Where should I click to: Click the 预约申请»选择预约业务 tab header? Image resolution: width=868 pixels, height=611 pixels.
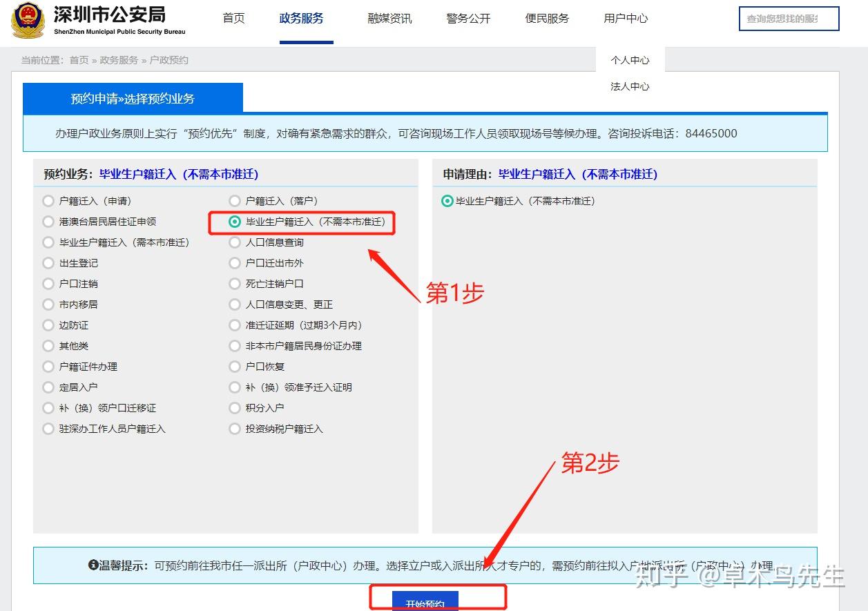click(132, 97)
